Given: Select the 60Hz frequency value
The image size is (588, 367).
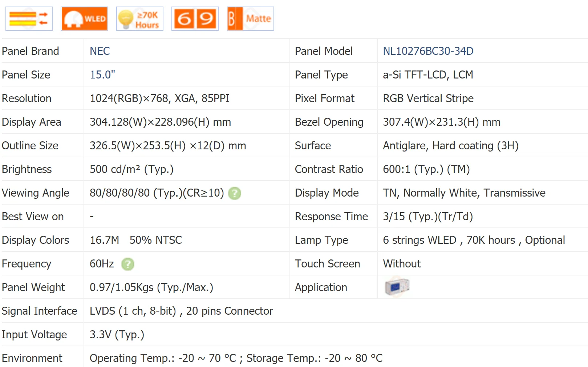Looking at the screenshot, I should pos(102,264).
